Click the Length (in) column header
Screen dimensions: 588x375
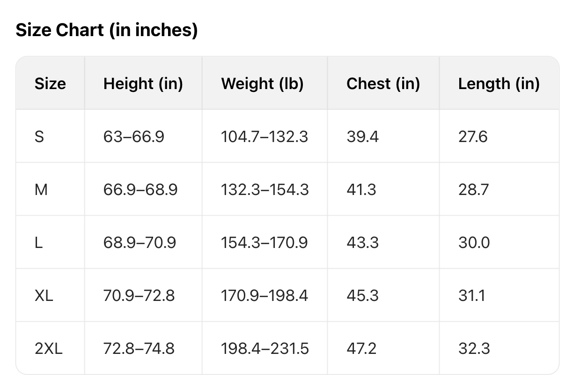click(499, 84)
